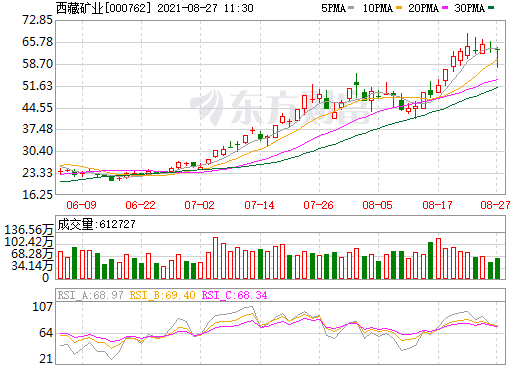Click the 102.42万 volume axis label
Image resolution: width=520 pixels, height=365 pixels.
29,241
